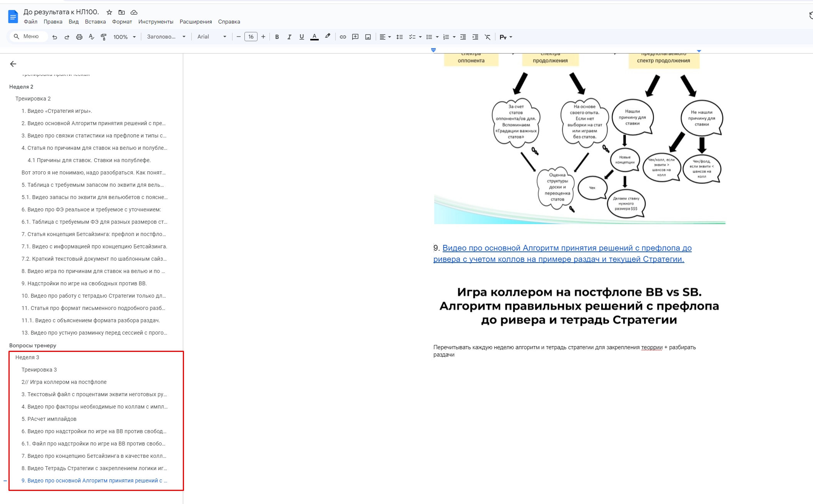The image size is (813, 504).
Task: Activate paint format tool
Action: pos(104,37)
